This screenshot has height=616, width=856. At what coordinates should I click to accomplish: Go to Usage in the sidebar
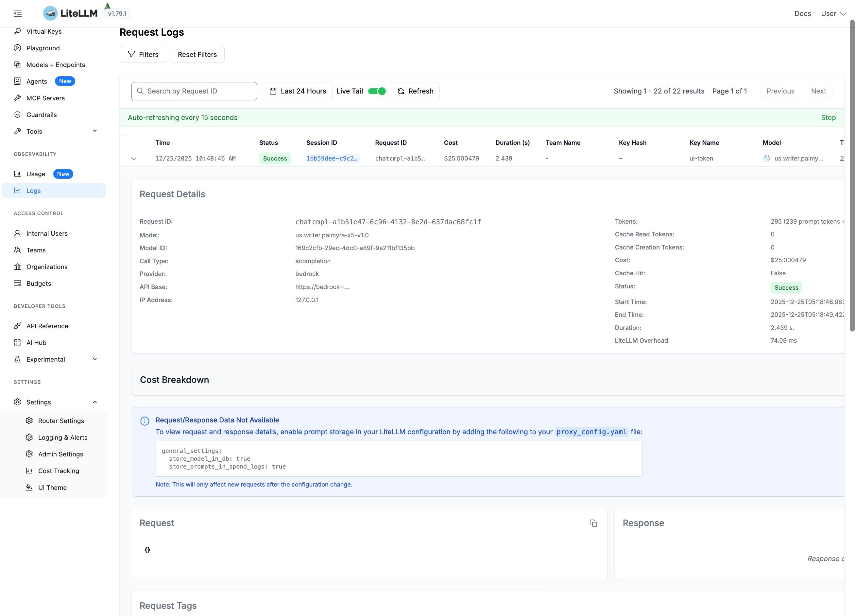pyautogui.click(x=36, y=174)
